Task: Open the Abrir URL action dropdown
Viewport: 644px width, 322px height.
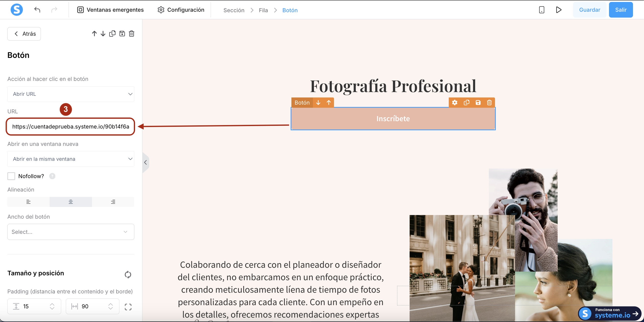Action: pos(71,94)
